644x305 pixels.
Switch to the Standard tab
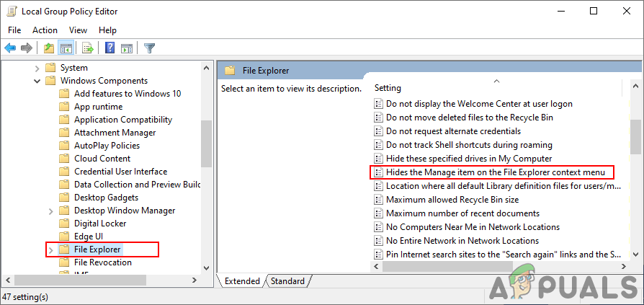click(287, 281)
